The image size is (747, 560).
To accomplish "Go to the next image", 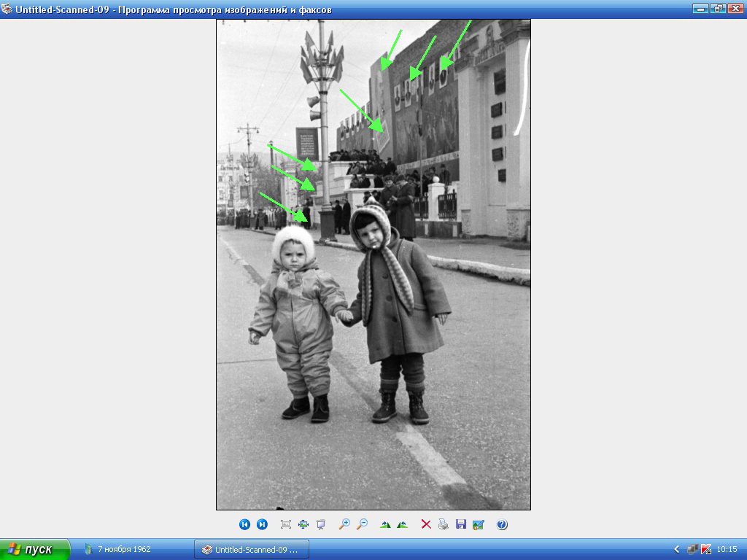I will pos(262,524).
